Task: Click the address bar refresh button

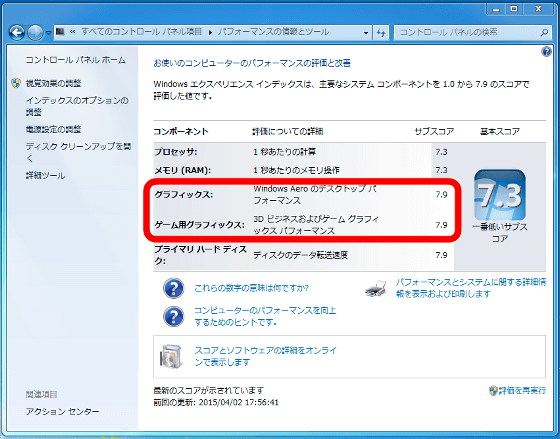Action: click(381, 33)
